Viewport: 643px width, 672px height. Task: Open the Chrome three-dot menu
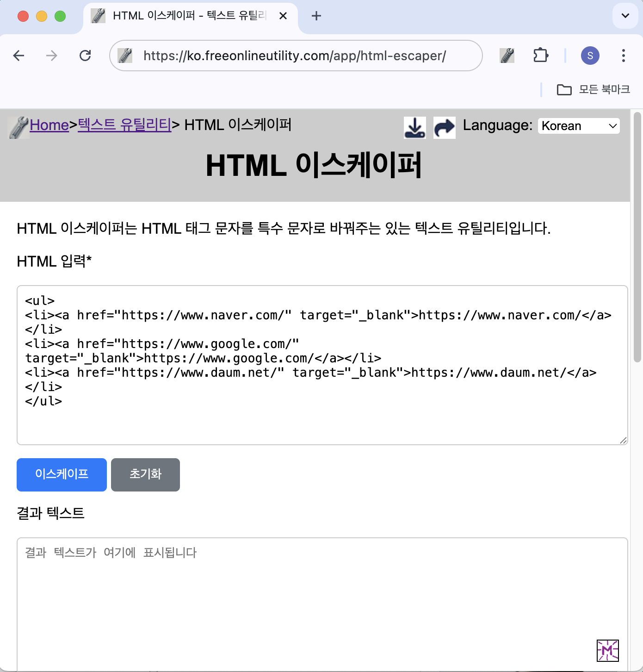coord(624,56)
